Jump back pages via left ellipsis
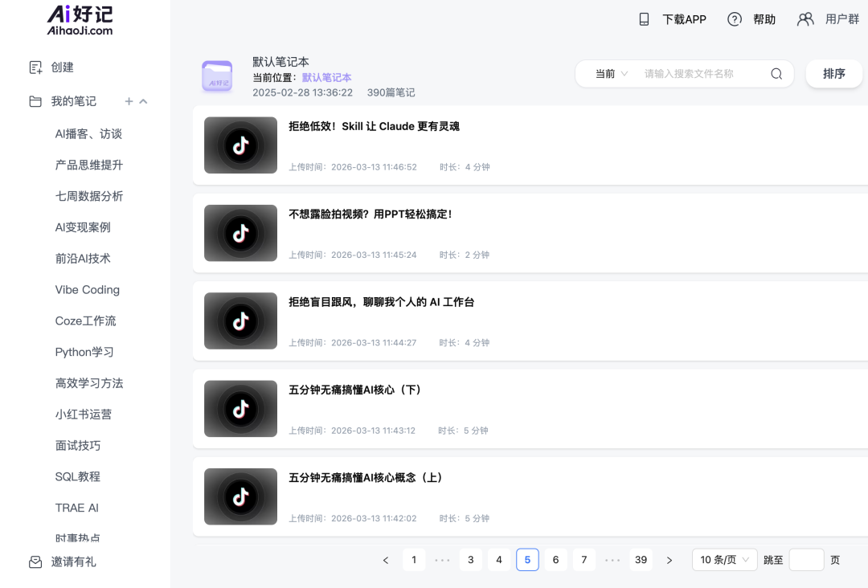This screenshot has width=868, height=588. coord(442,561)
